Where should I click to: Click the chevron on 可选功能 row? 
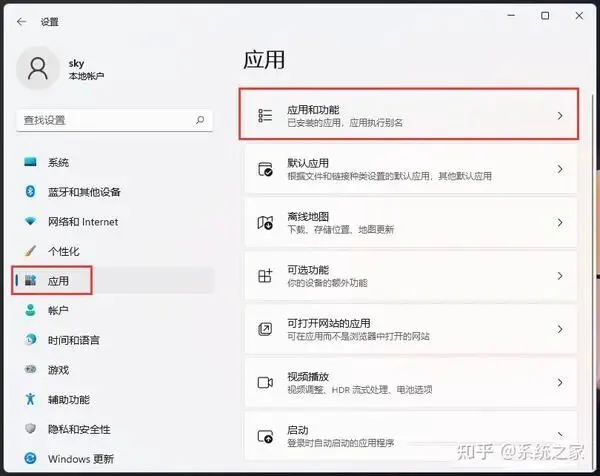[560, 275]
